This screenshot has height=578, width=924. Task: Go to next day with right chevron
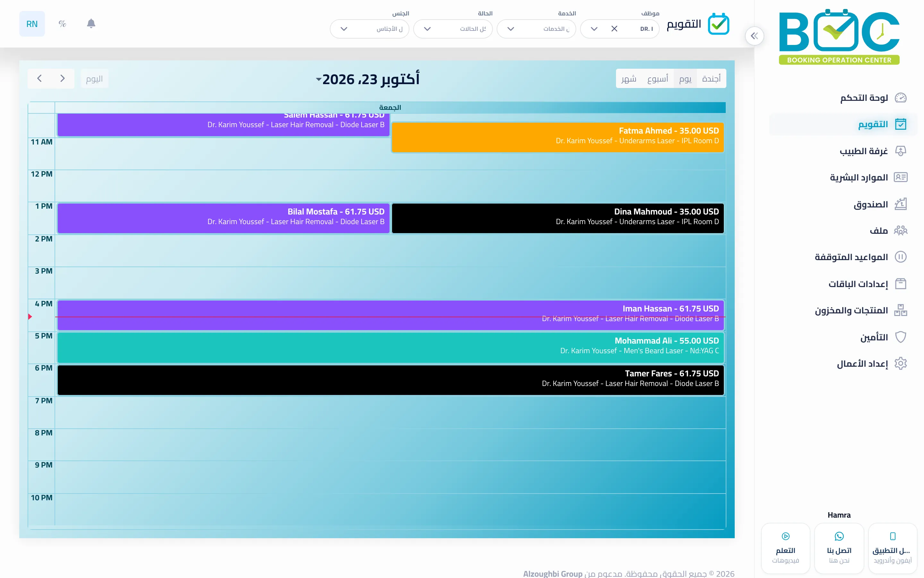(63, 78)
